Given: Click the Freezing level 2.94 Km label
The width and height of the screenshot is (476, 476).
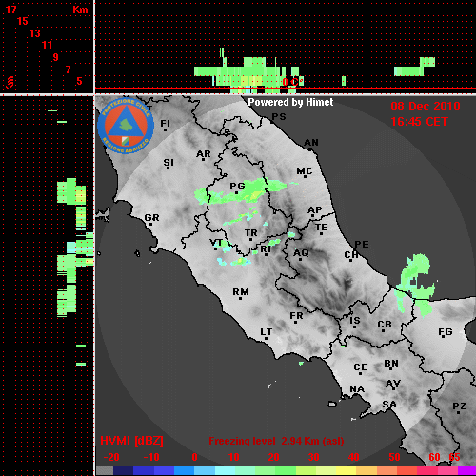Looking at the screenshot, I should (276, 441).
